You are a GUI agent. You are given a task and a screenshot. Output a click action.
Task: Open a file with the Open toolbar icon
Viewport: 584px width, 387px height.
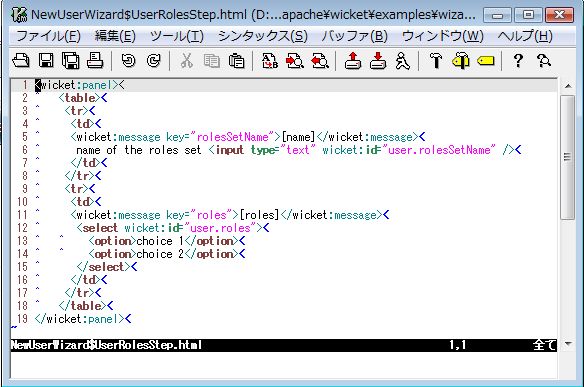click(x=21, y=61)
